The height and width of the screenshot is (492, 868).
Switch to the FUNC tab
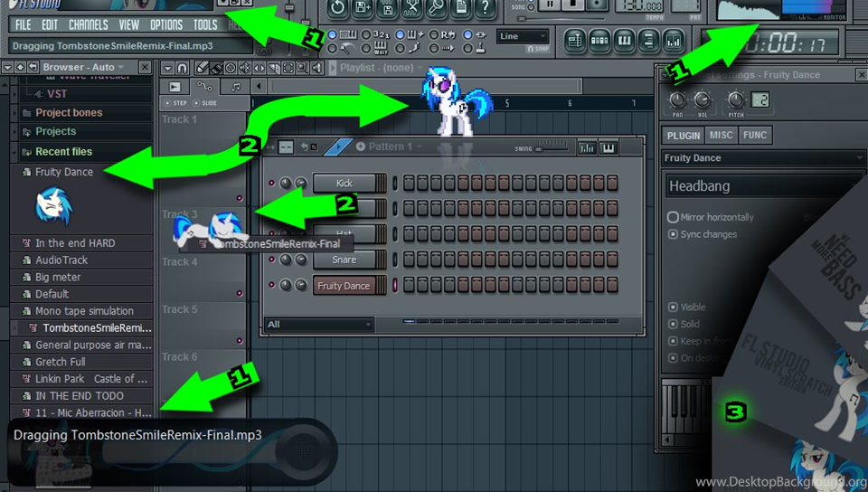click(x=754, y=135)
